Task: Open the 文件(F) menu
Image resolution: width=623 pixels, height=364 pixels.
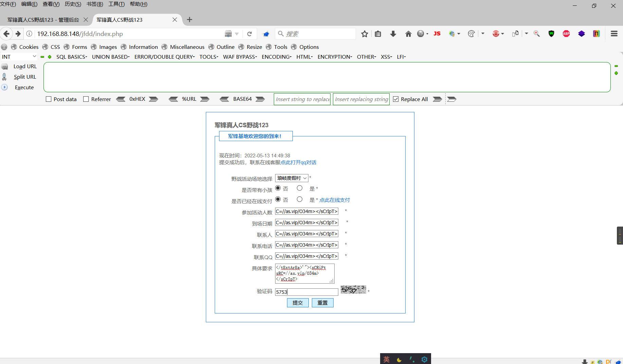Action: 8,4
